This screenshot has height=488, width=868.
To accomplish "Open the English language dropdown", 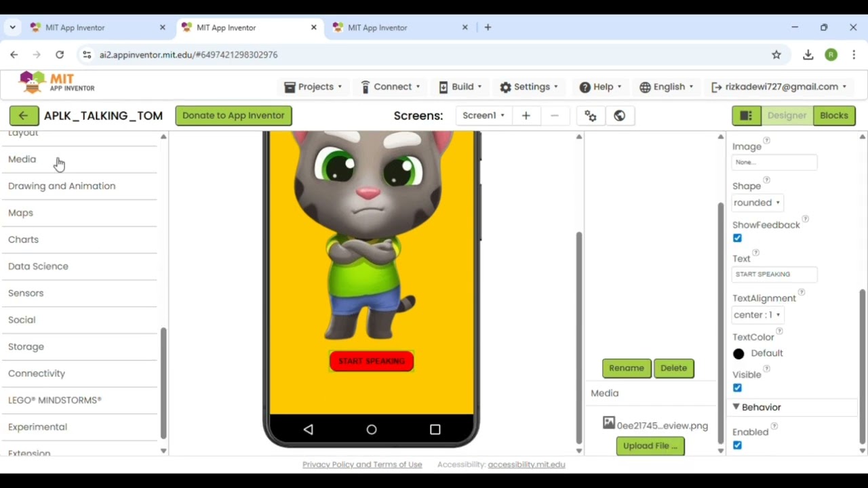I will click(666, 87).
